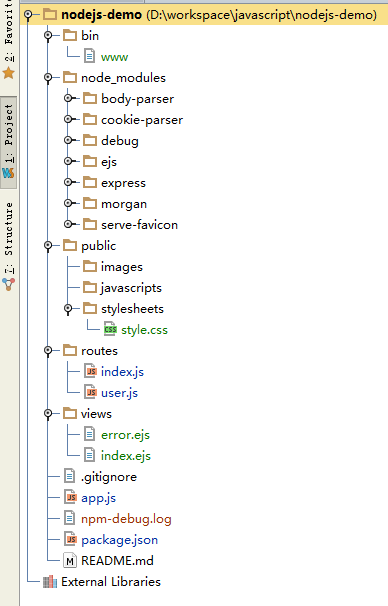Select the npm-debug.log file name
The image size is (388, 606).
(x=126, y=519)
